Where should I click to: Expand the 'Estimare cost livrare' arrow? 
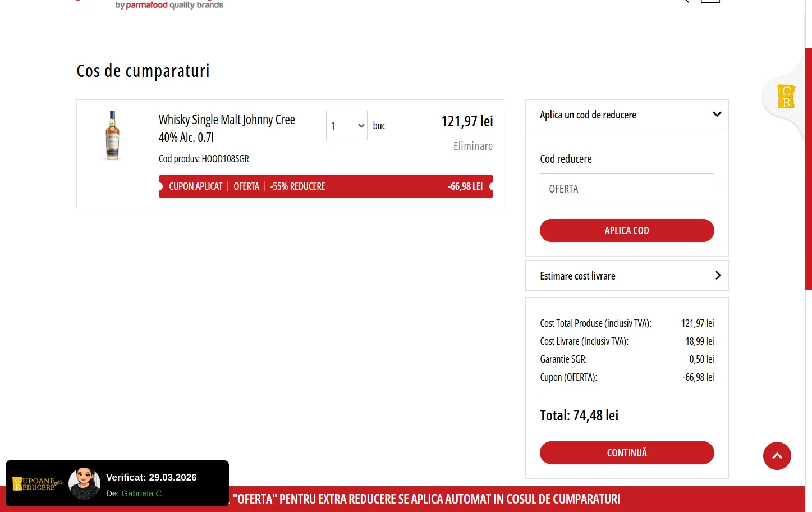coord(718,276)
